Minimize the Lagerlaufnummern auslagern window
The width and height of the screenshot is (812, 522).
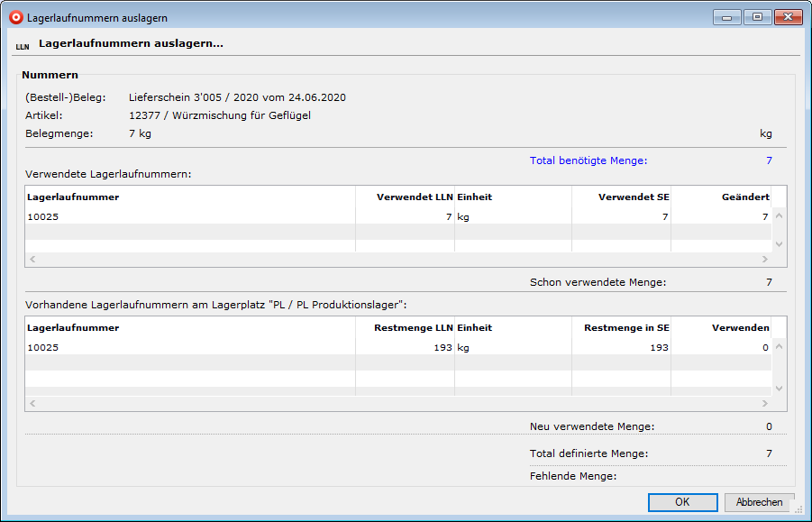click(726, 16)
